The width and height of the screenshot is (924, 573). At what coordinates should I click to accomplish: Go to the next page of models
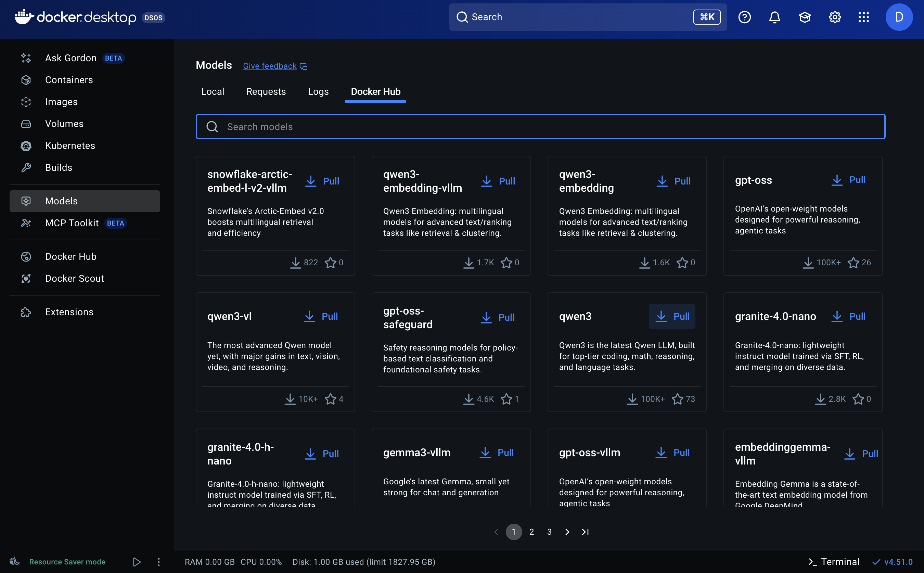click(567, 532)
